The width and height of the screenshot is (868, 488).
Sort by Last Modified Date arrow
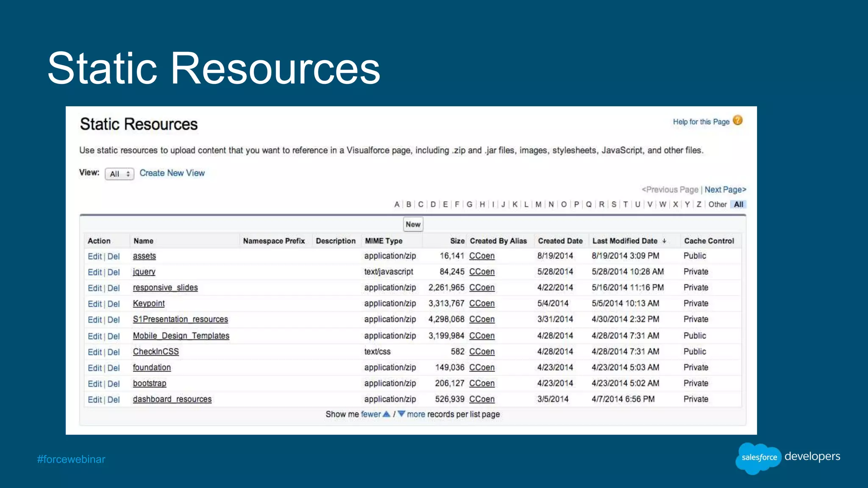[x=664, y=241]
